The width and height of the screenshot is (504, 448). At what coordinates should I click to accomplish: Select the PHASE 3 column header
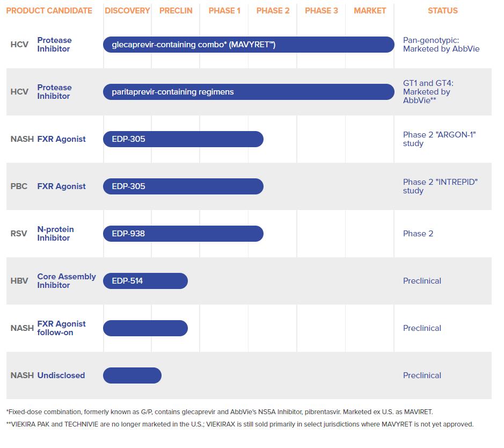click(322, 11)
